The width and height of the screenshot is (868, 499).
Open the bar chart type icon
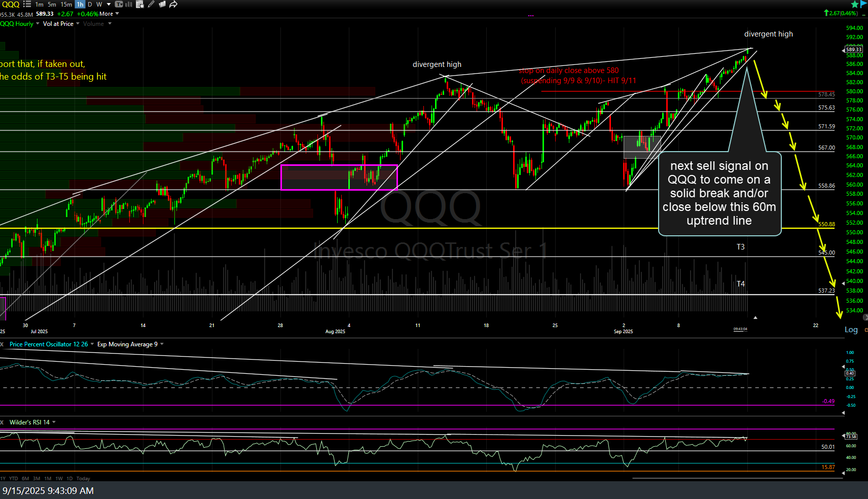click(129, 4)
